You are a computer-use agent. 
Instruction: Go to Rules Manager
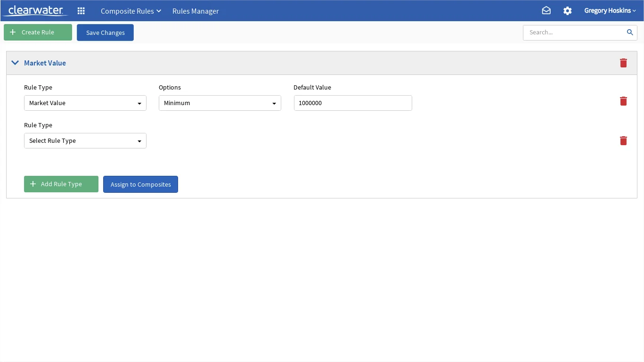click(x=196, y=11)
